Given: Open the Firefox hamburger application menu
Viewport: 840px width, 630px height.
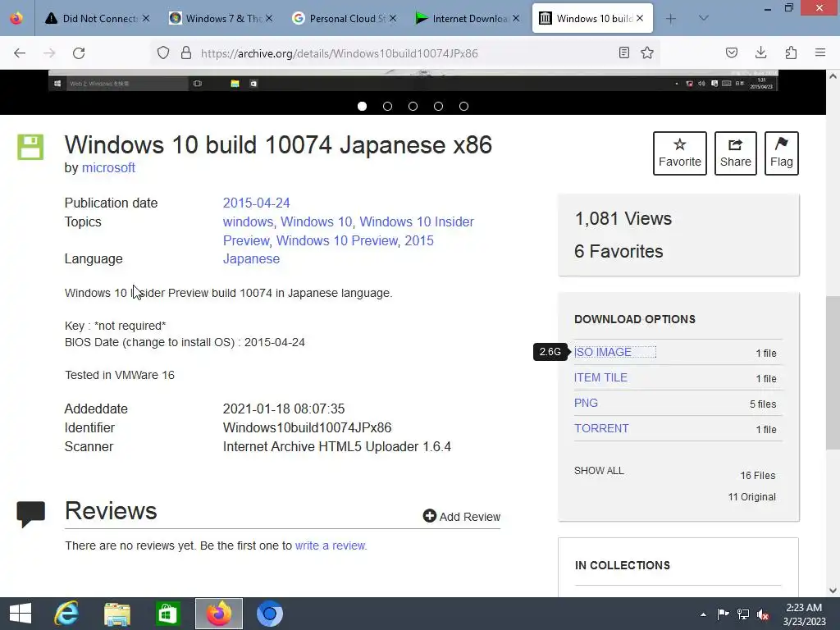Looking at the screenshot, I should pos(820,52).
